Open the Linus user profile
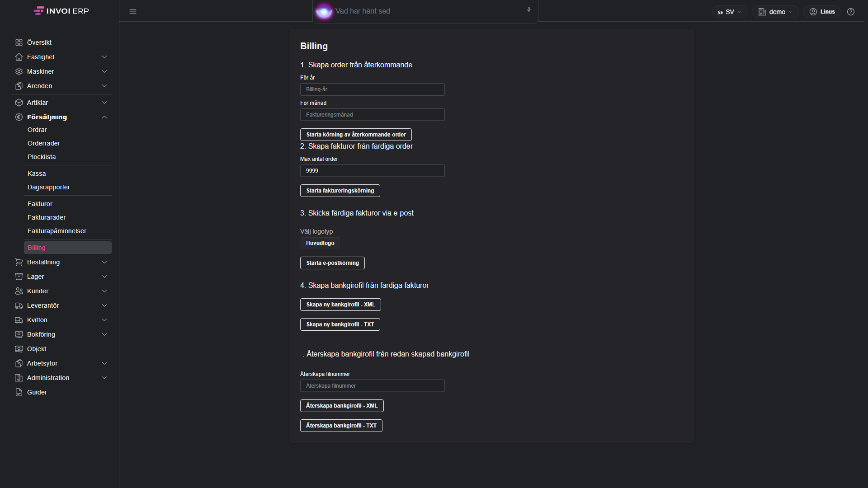868x488 pixels. pos(822,12)
